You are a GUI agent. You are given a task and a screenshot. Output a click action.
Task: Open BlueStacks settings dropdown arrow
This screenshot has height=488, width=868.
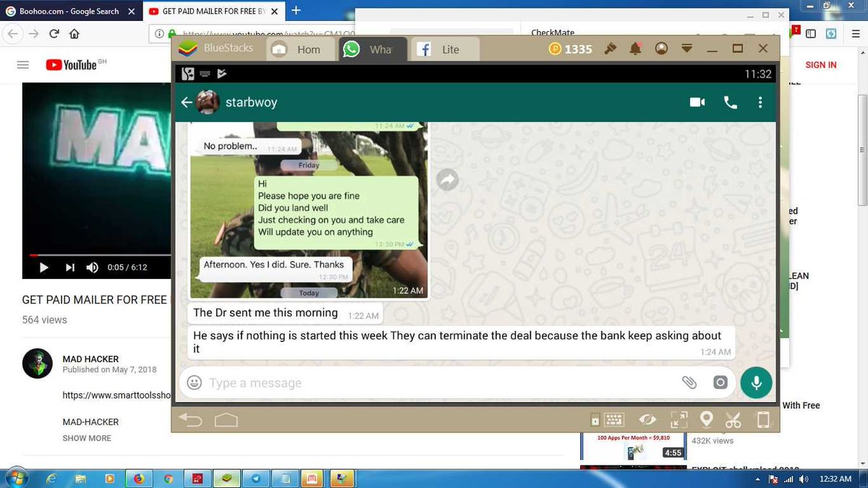click(x=687, y=48)
